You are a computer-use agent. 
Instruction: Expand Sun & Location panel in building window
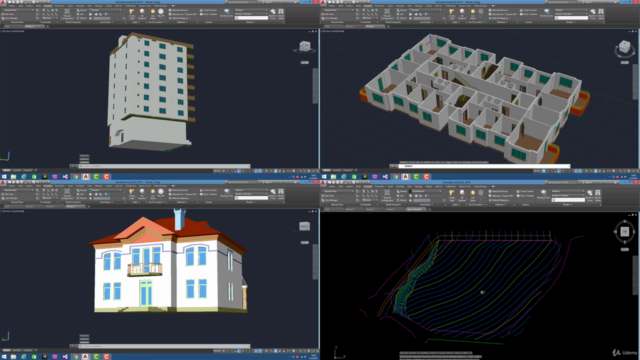156,22
